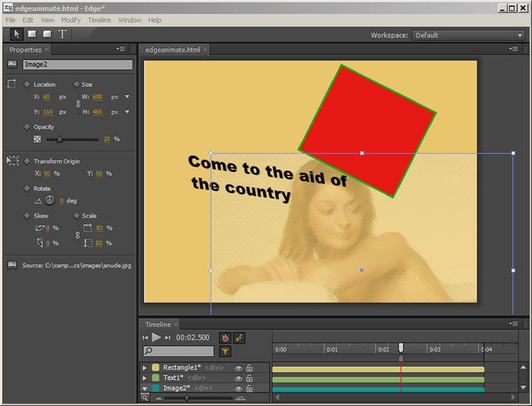Click the vertical skew icon
The width and height of the screenshot is (532, 406).
click(40, 243)
